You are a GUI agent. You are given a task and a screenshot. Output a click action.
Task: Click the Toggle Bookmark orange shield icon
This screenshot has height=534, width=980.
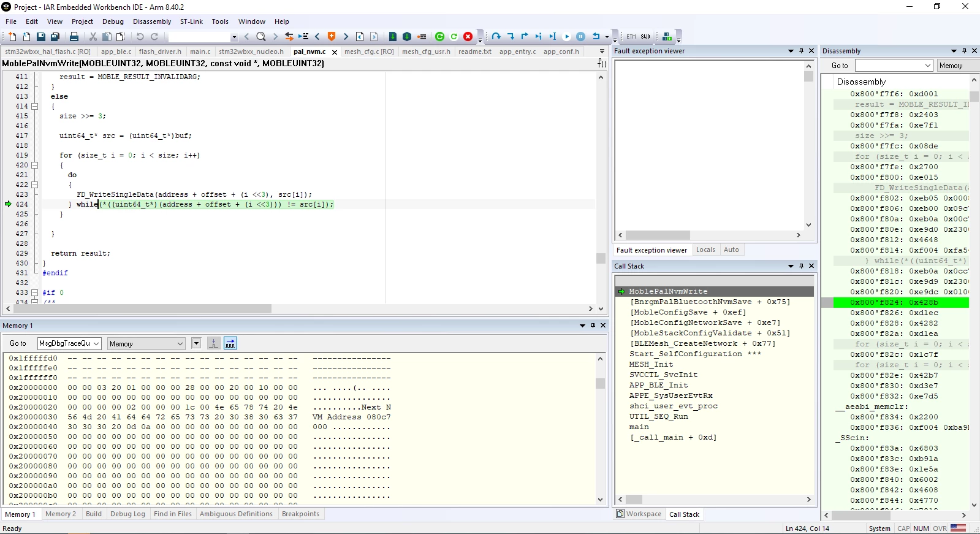click(332, 37)
